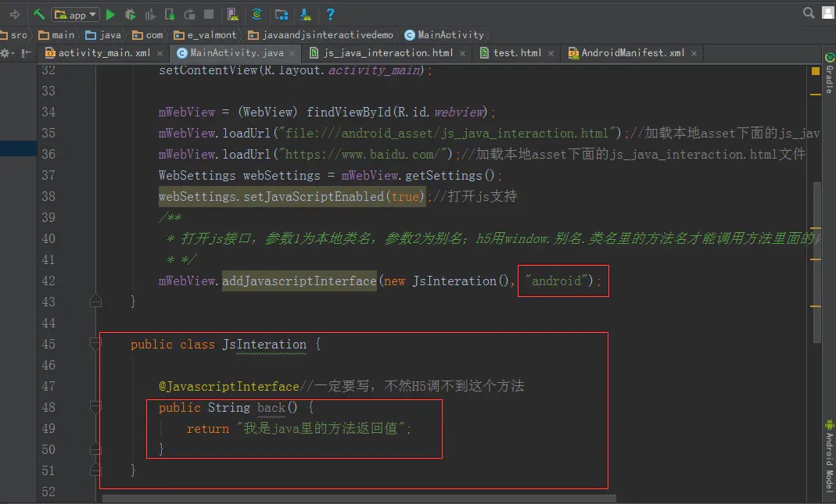Sync project with Gradle files
This screenshot has width=836, height=504.
(x=258, y=14)
